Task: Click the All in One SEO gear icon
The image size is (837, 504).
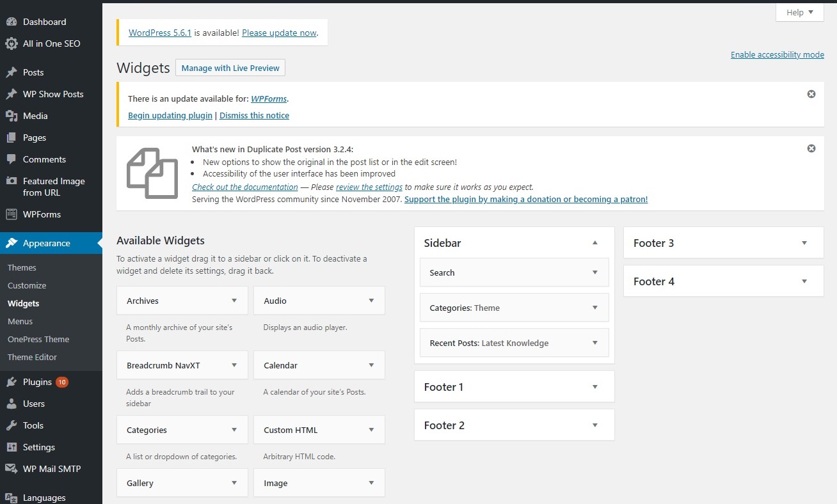Action: tap(11, 43)
